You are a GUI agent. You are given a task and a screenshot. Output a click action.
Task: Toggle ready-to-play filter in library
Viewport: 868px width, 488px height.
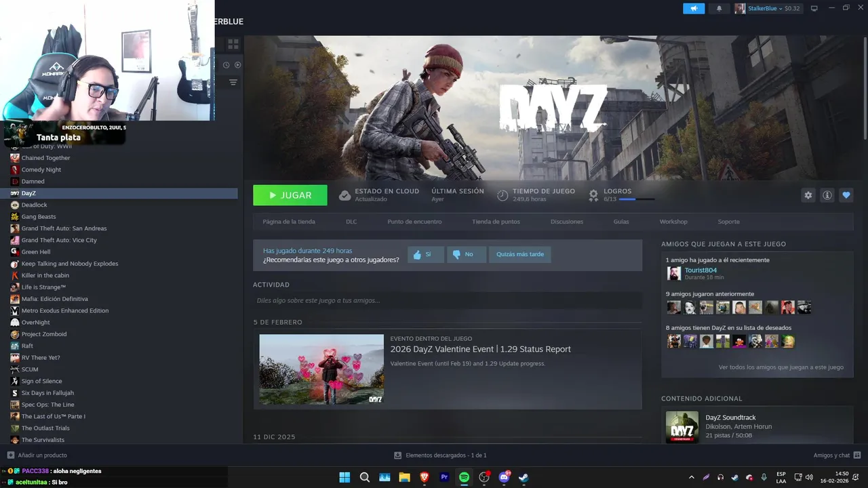(238, 65)
